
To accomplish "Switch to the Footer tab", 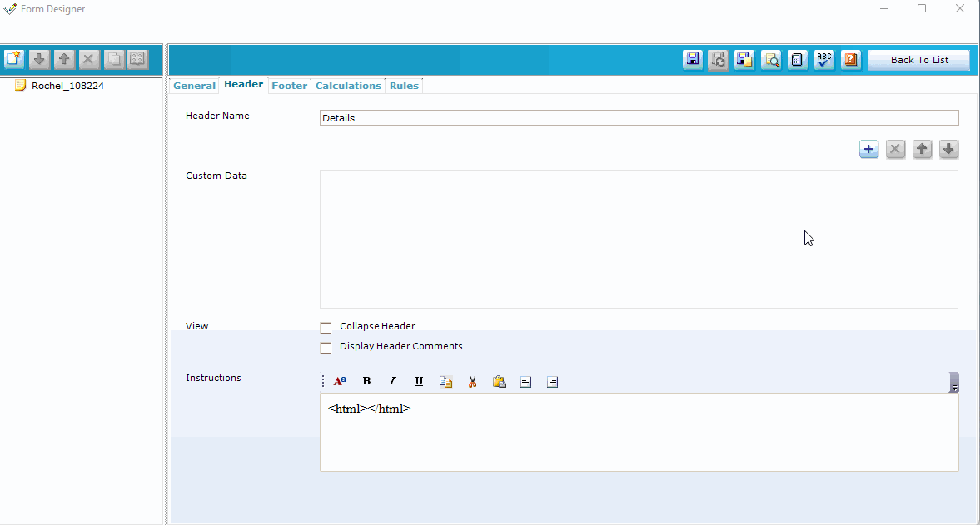I will (x=290, y=86).
